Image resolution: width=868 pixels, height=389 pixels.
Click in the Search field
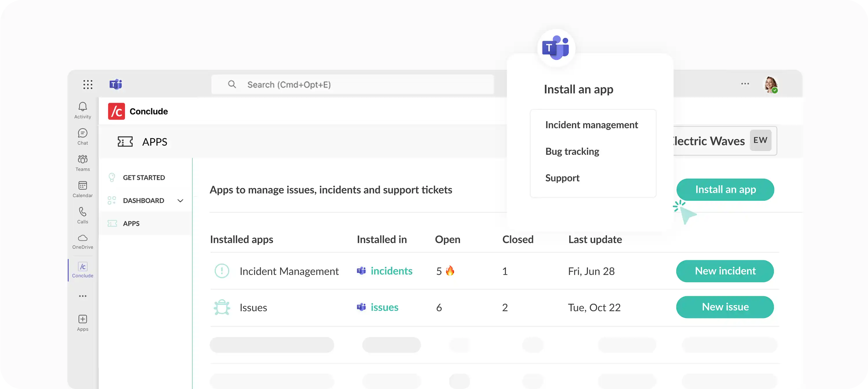tap(352, 84)
